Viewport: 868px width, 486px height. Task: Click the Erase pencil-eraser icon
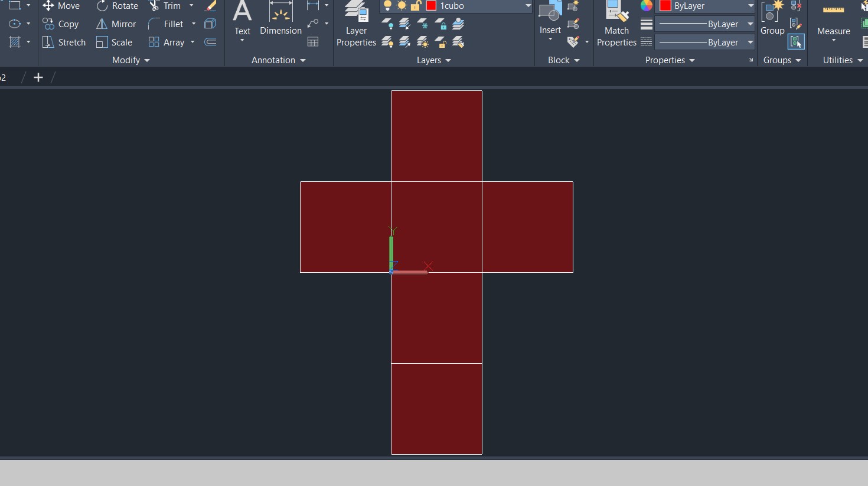(x=210, y=6)
